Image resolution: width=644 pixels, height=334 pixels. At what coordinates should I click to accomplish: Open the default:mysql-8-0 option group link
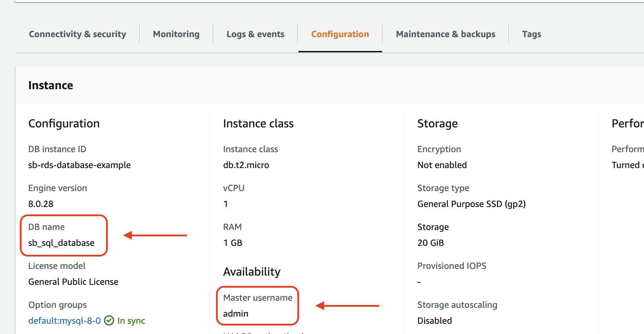pyautogui.click(x=64, y=321)
